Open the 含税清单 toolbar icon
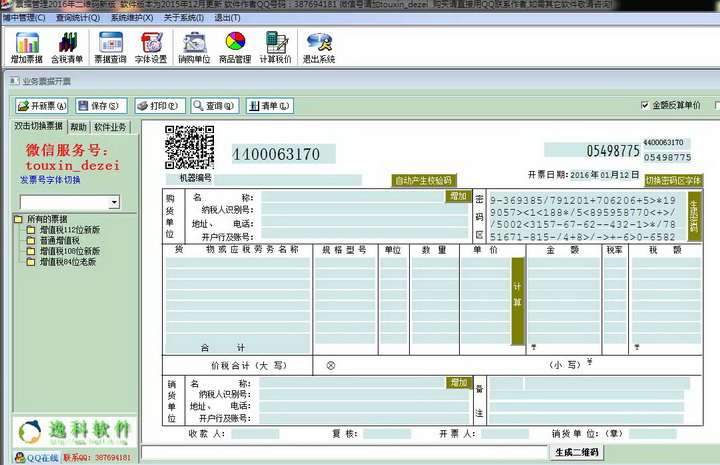 [x=67, y=48]
